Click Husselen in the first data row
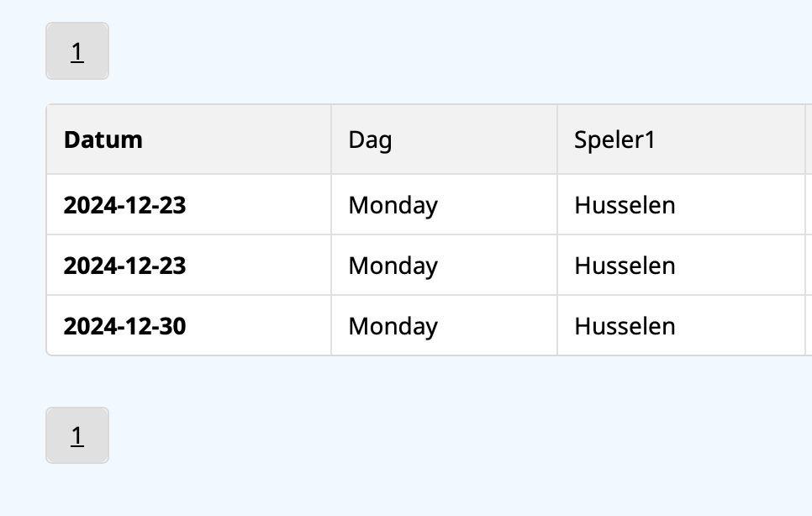The image size is (812, 516). 625,205
